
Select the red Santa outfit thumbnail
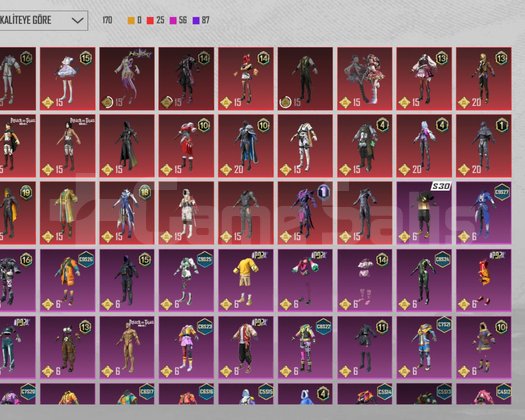[x=186, y=146]
